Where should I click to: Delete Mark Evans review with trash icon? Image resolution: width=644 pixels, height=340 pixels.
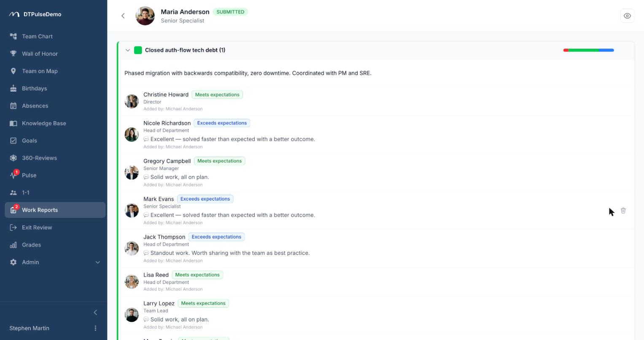coord(623,210)
